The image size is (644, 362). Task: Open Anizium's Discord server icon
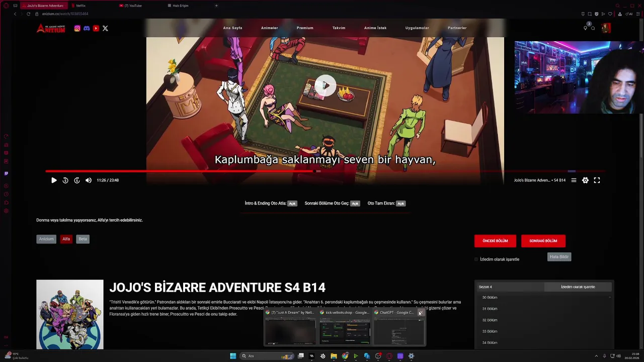(87, 28)
